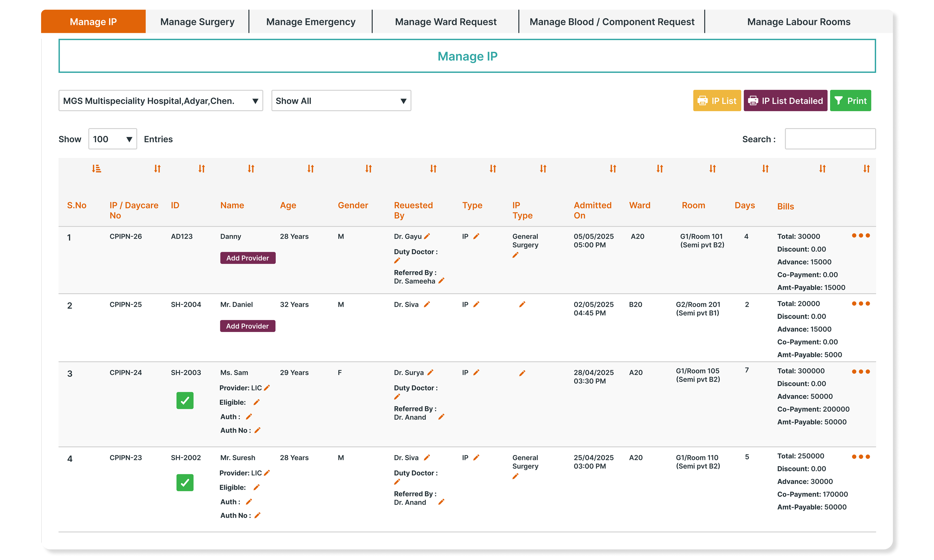Toggle the green checkbox under SH-2002
The width and height of the screenshot is (934, 560).
click(x=185, y=482)
